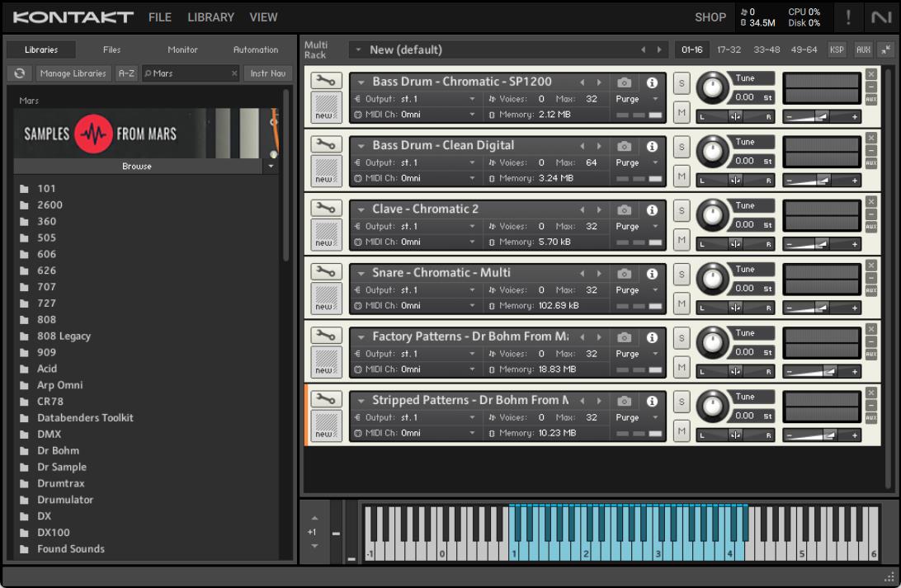This screenshot has width=901, height=588.
Task: Click the exclamation warning icon in the header
Action: [x=848, y=17]
